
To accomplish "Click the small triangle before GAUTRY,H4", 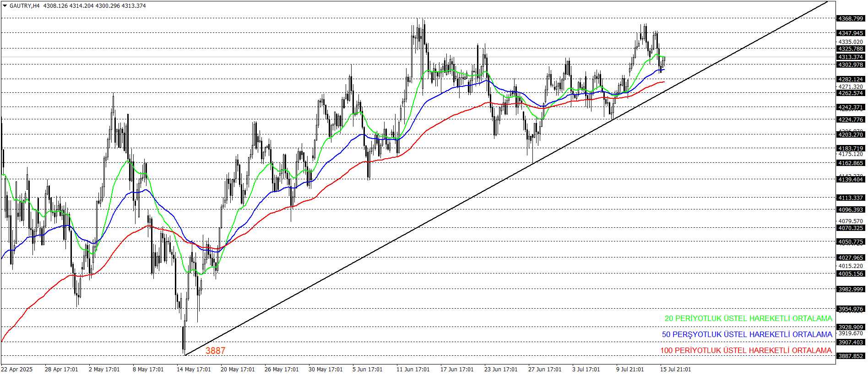I will [5, 6].
